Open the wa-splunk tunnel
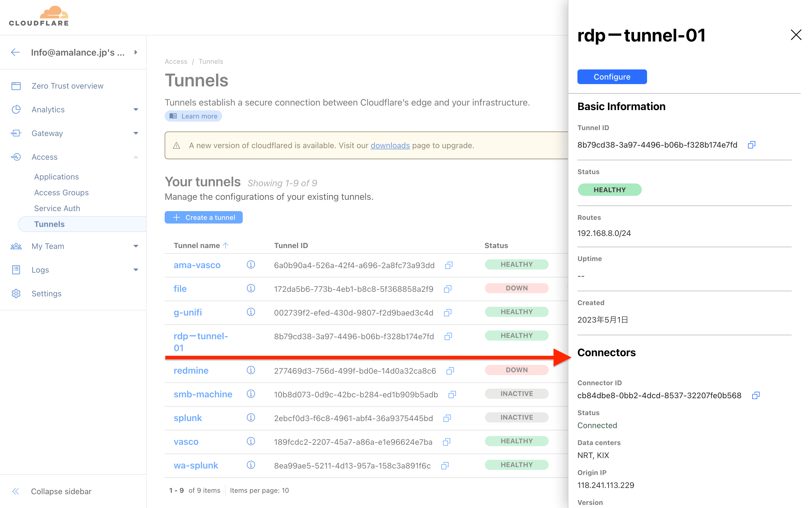 click(x=196, y=465)
